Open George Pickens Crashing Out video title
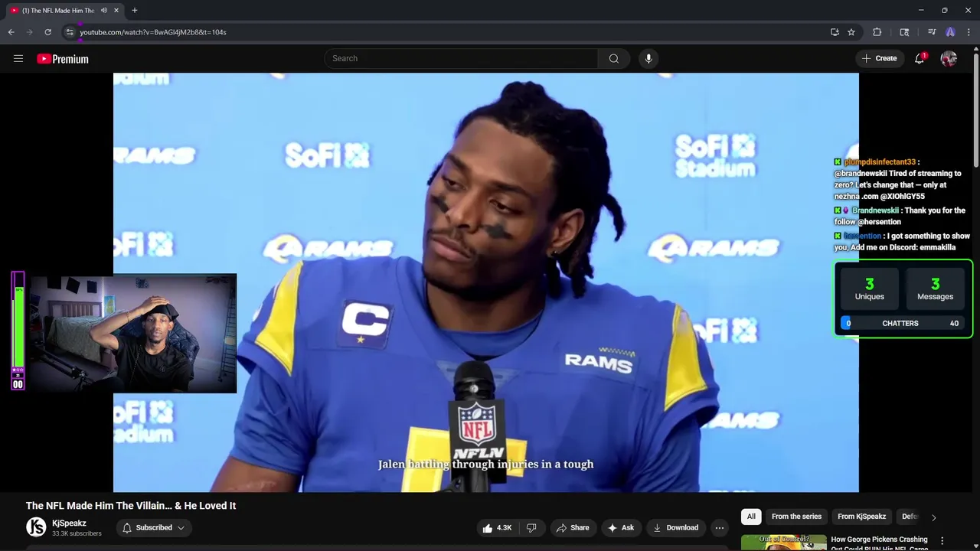Screen dimensions: 980x551 pyautogui.click(x=879, y=543)
